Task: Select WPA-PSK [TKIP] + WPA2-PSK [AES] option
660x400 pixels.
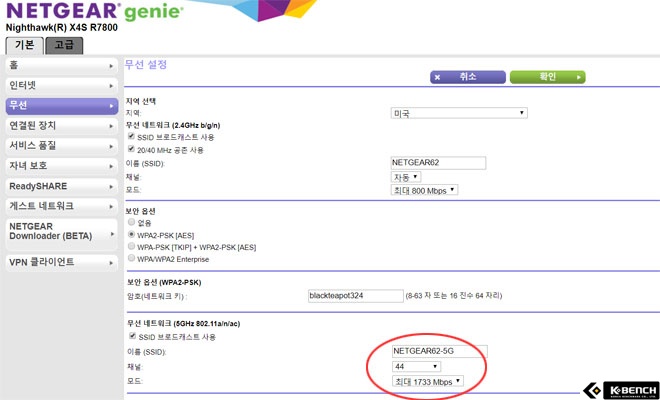Action: click(132, 246)
